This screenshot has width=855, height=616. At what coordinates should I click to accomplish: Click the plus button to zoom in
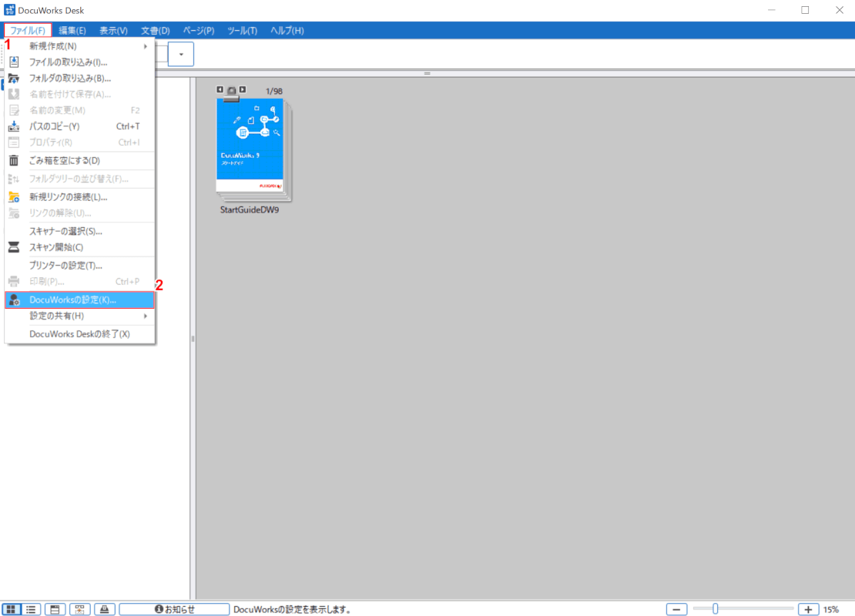(x=808, y=609)
